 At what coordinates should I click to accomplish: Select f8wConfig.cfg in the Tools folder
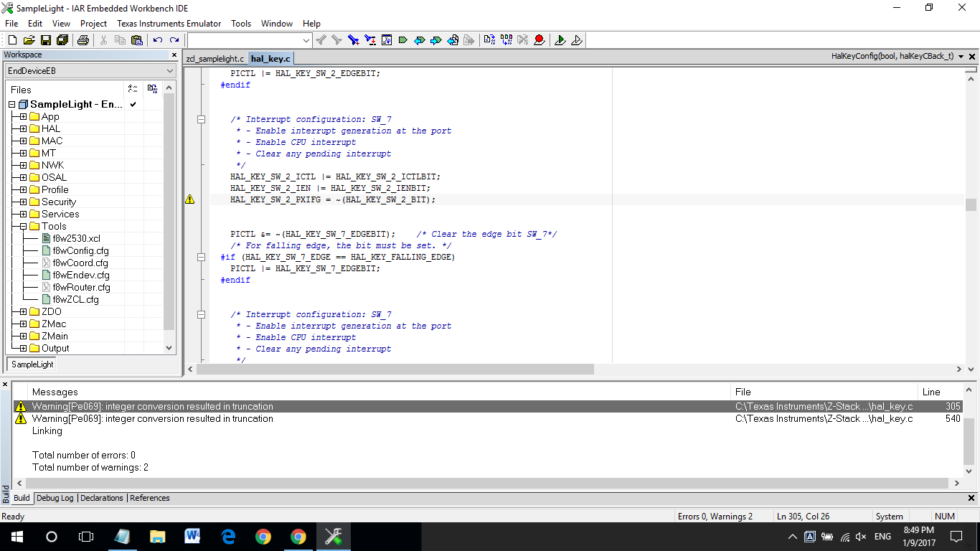81,250
